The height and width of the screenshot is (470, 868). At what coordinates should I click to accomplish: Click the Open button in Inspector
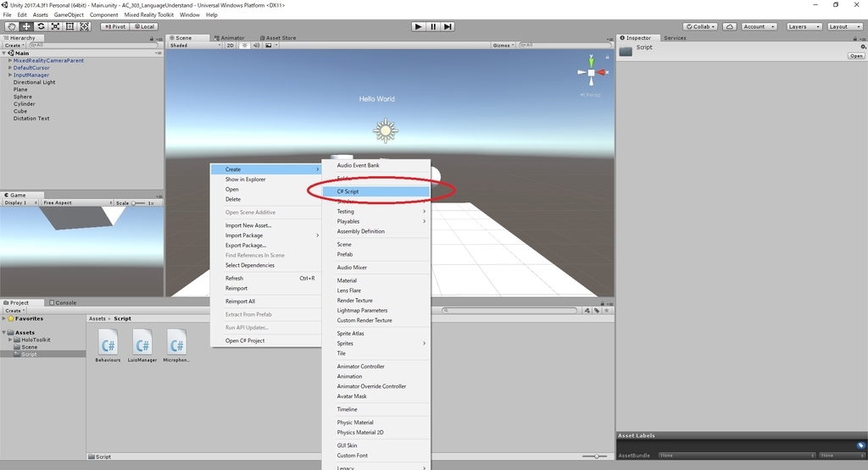(x=856, y=56)
